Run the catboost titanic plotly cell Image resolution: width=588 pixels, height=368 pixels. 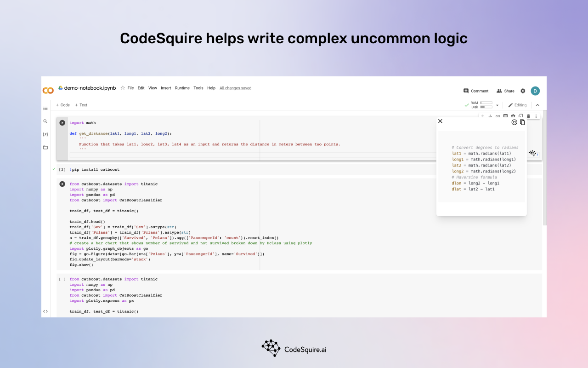pyautogui.click(x=62, y=184)
